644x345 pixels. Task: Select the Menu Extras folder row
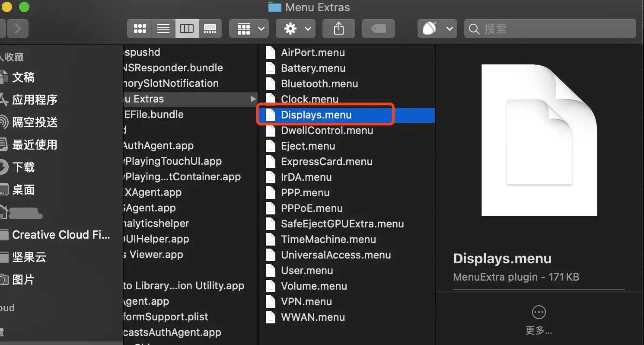191,99
